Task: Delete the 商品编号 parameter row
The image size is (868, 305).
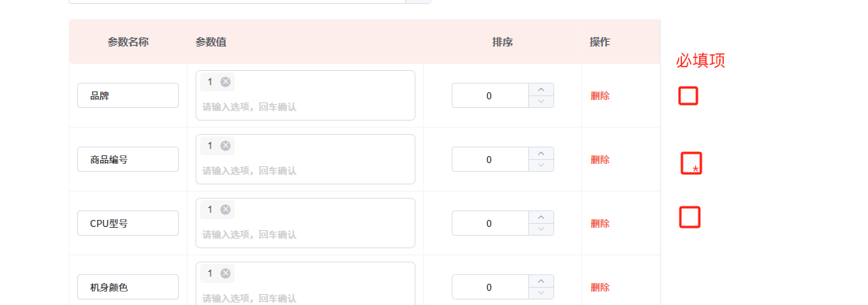Action: point(600,159)
